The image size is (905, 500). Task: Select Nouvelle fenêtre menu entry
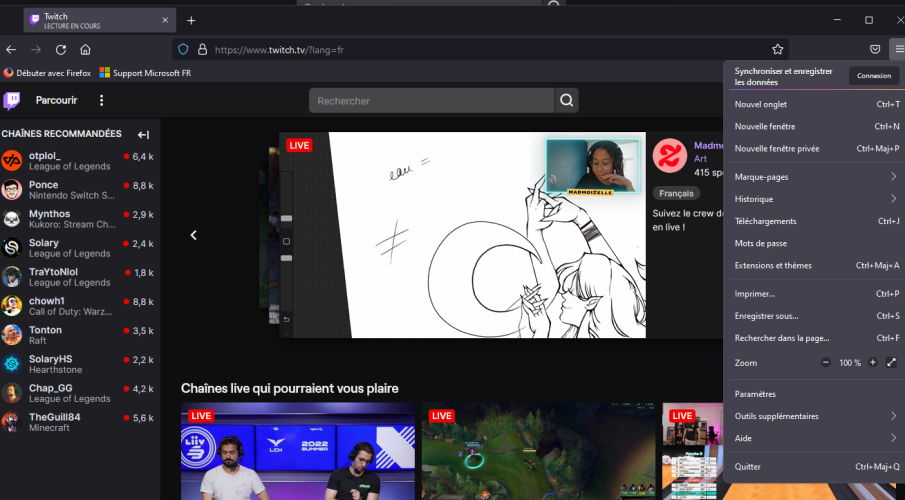(x=814, y=126)
